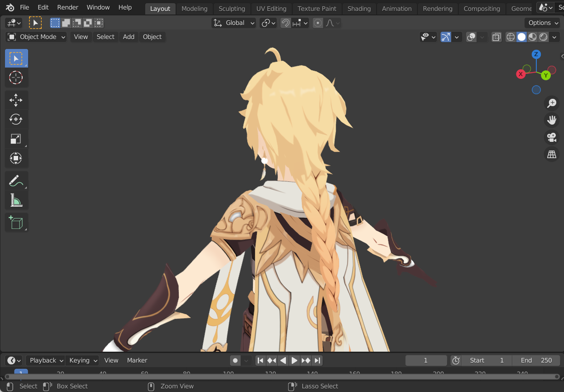Toggle camera view with camera icon
564x392 pixels.
point(552,137)
